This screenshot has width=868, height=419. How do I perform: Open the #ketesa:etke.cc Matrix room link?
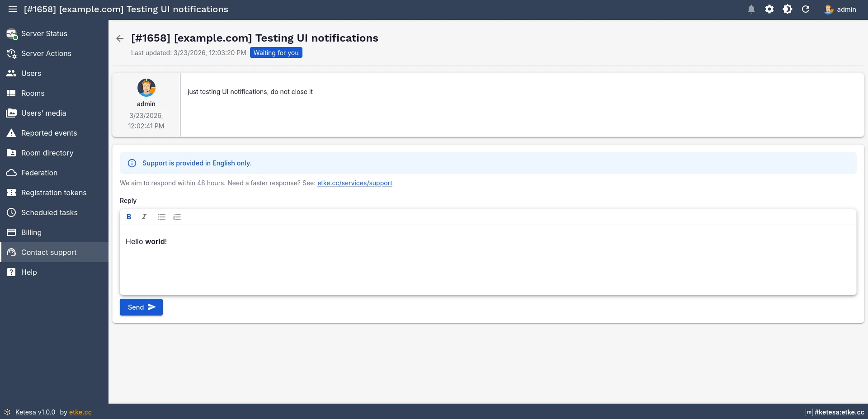click(839, 412)
